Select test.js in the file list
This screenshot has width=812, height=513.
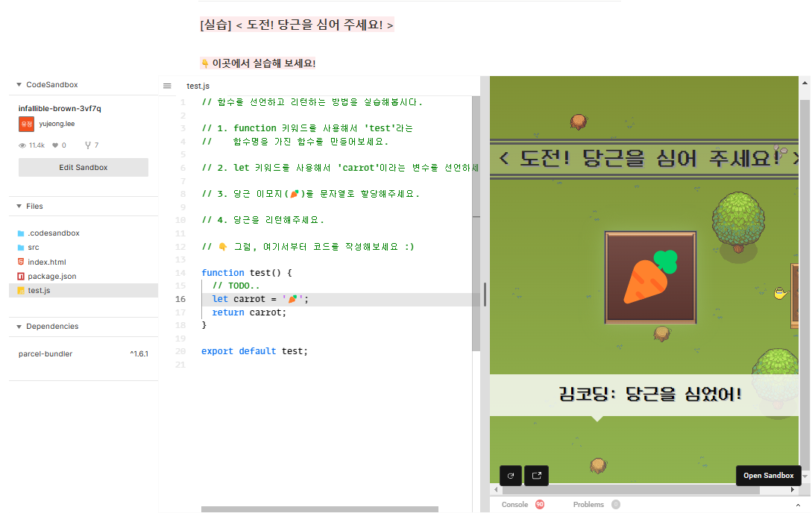(x=84, y=290)
